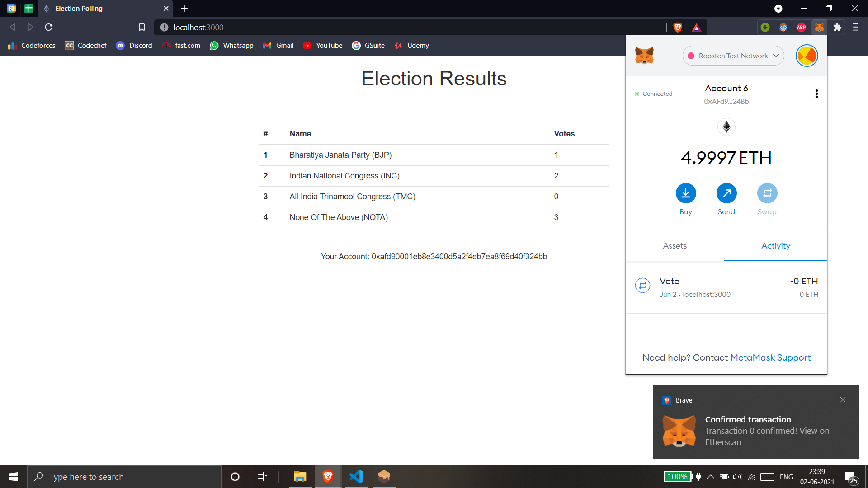The width and height of the screenshot is (868, 488).
Task: Switch to the Assets tab
Action: 675,246
